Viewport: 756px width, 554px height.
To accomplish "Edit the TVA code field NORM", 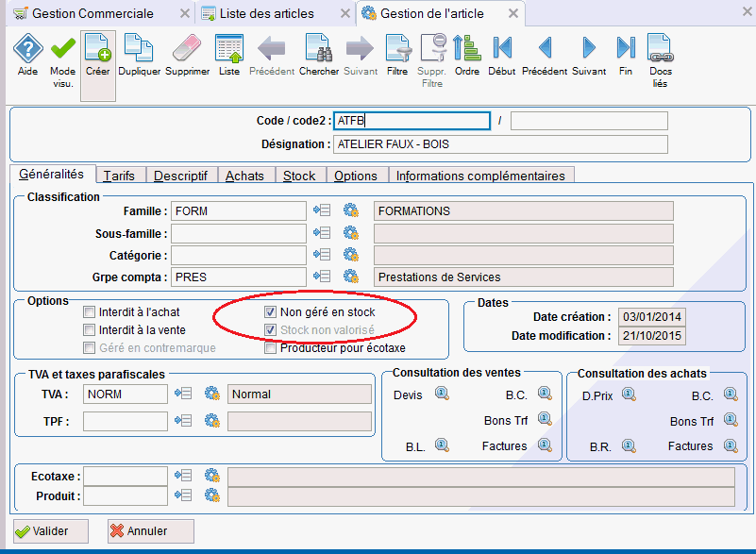I will coord(126,394).
